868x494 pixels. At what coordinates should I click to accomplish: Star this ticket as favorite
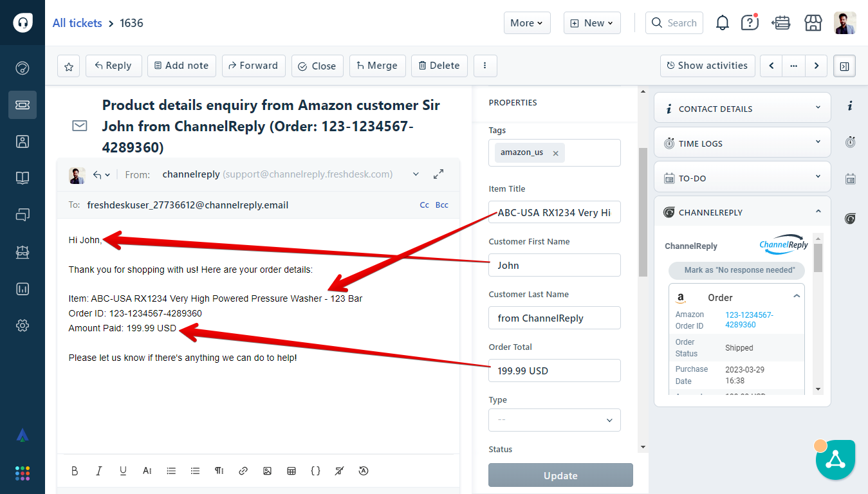[69, 66]
